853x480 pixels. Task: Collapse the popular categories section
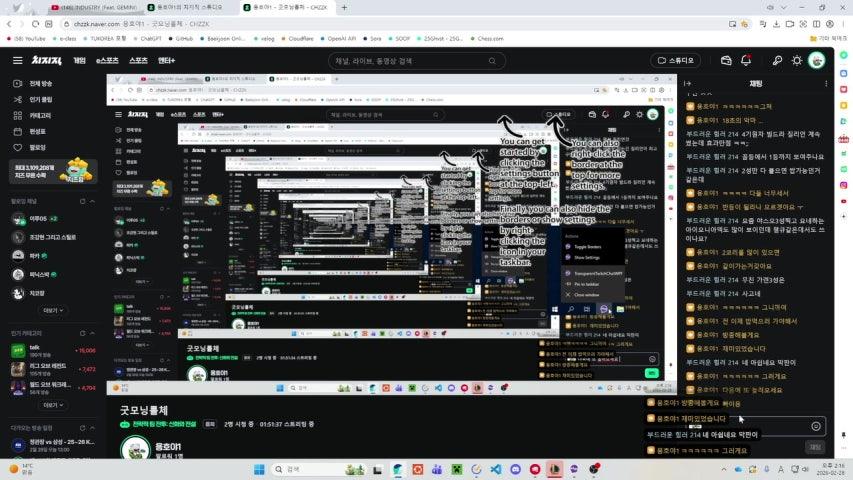tap(92, 333)
